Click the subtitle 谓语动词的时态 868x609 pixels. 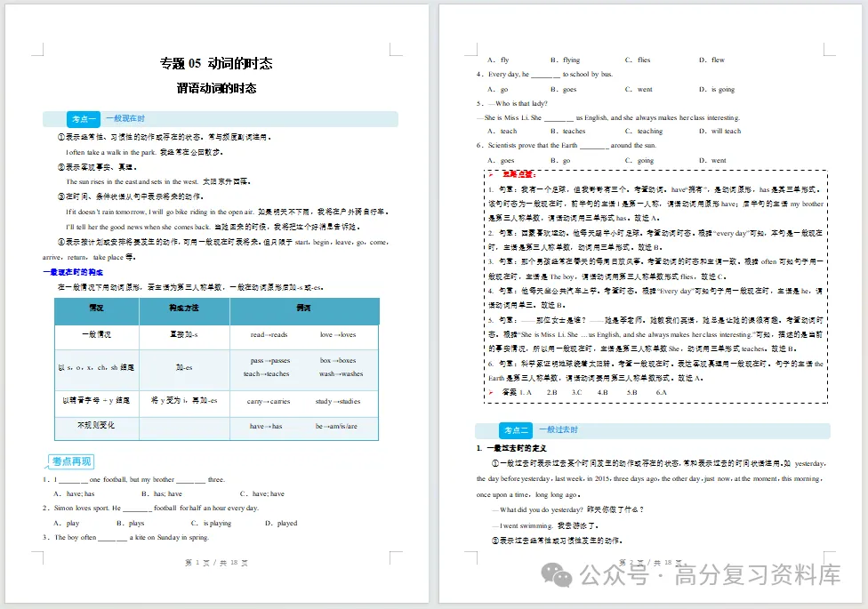pyautogui.click(x=216, y=88)
